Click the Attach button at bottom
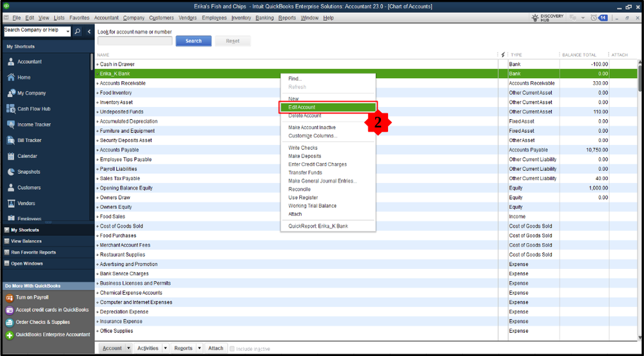The width and height of the screenshot is (644, 356). [x=215, y=348]
